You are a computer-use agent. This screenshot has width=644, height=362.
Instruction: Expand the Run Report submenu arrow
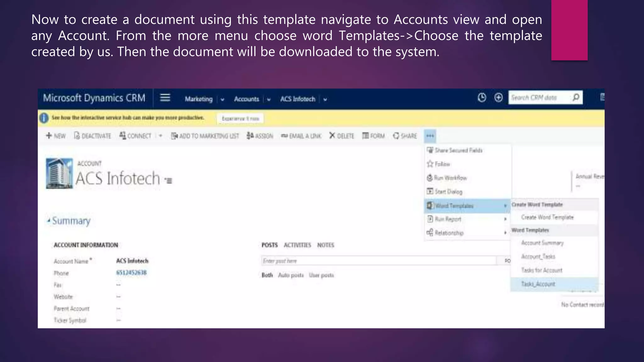click(505, 219)
